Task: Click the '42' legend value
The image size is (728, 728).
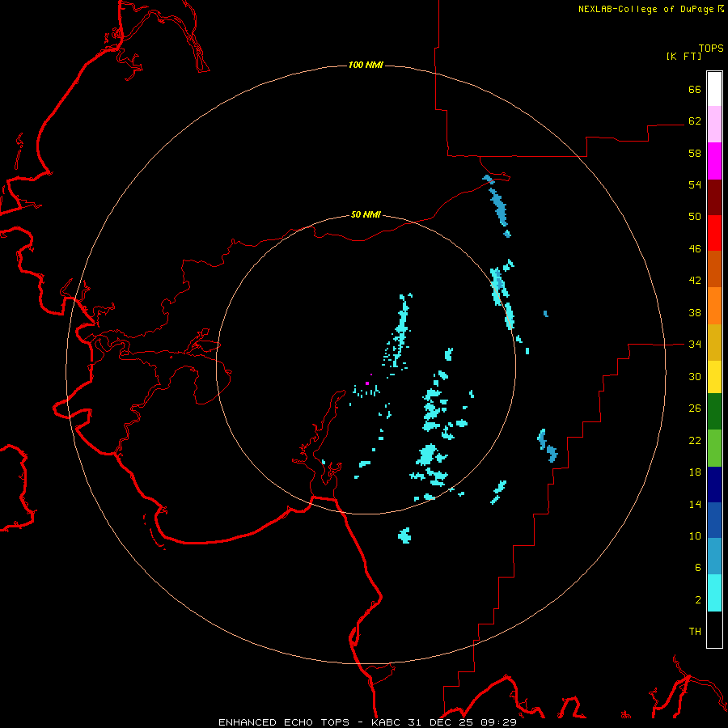Action: pos(695,281)
